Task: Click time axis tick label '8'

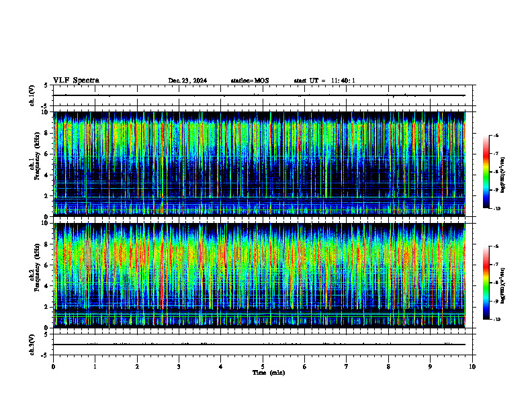Action: (x=388, y=367)
